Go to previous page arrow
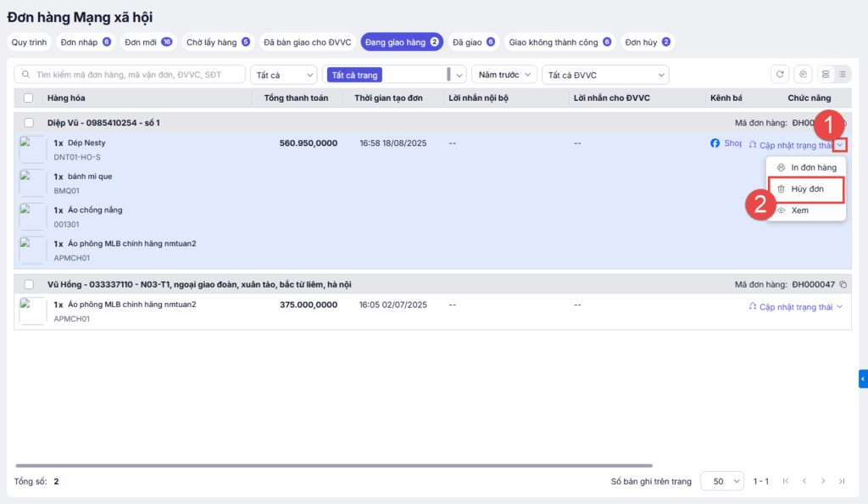The image size is (868, 504). point(804,481)
